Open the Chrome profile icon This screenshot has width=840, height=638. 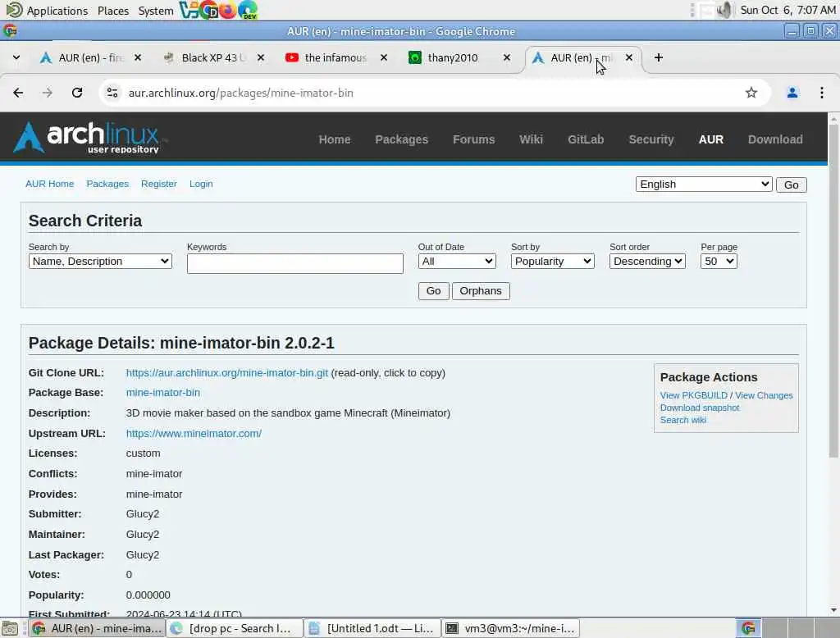click(x=792, y=93)
